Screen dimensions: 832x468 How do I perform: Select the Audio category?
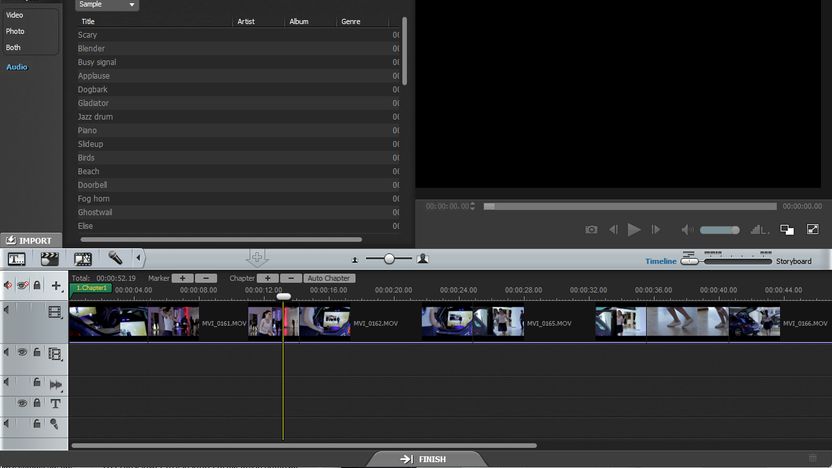(16, 67)
